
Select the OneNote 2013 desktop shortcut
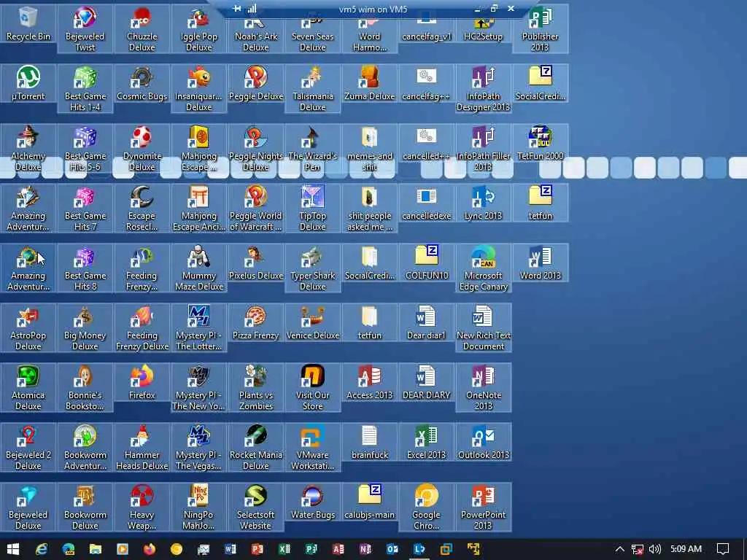tap(483, 388)
